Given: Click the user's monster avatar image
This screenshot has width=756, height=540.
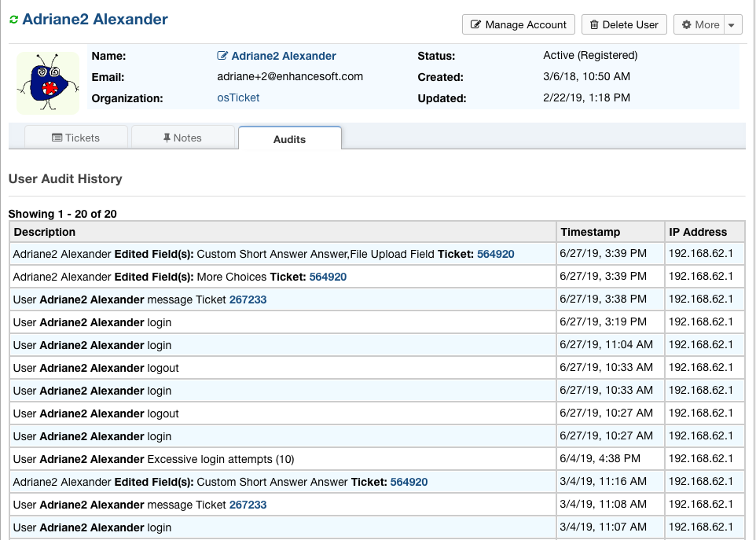Looking at the screenshot, I should [x=47, y=82].
